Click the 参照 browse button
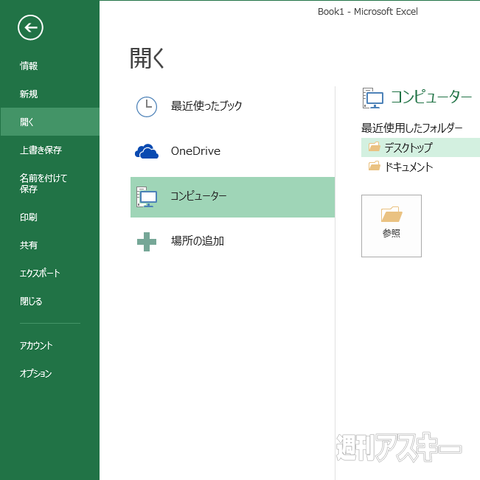 (x=391, y=226)
